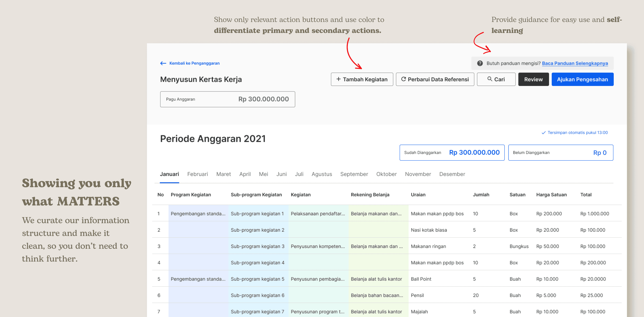Image resolution: width=644 pixels, height=317 pixels.
Task: Open the Agustus tab
Action: 322,174
